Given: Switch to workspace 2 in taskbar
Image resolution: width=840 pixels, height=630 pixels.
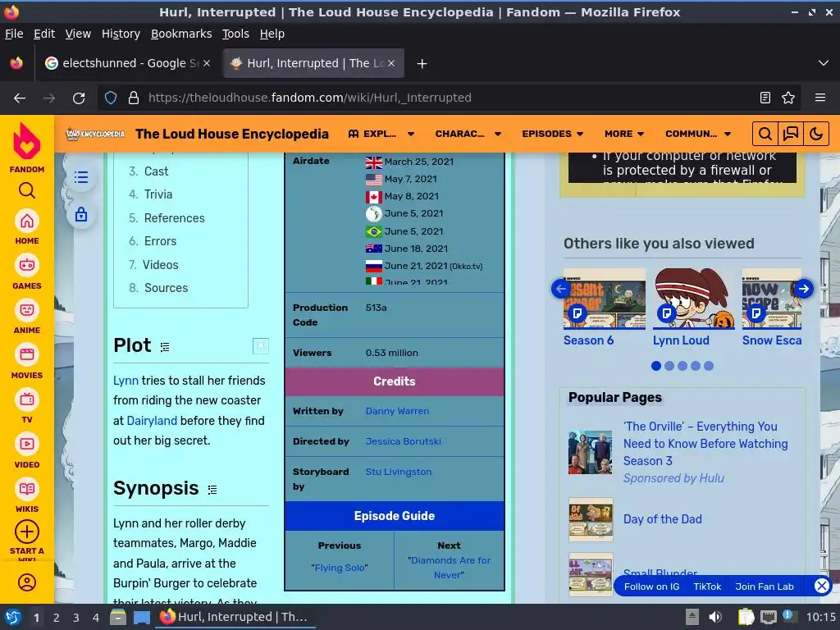Looking at the screenshot, I should tap(56, 618).
